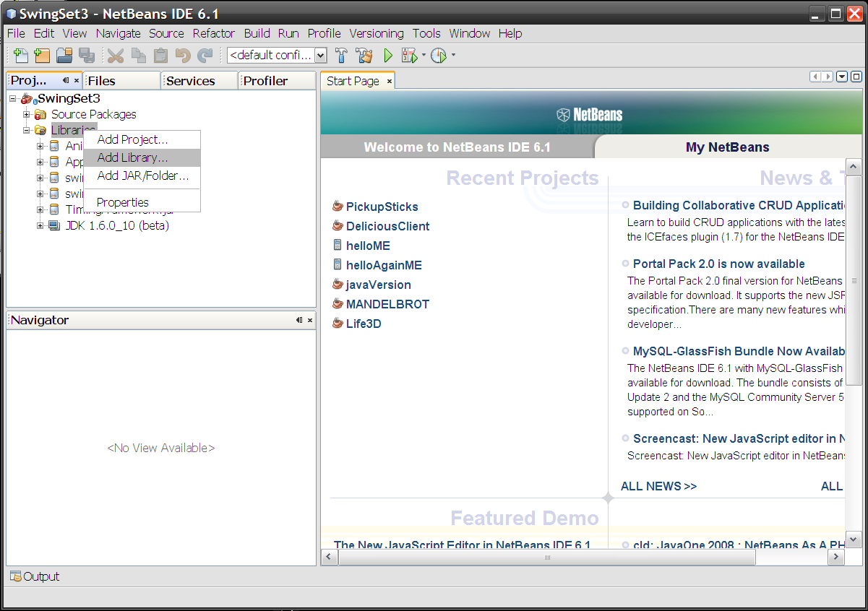Viewport: 868px width, 611px height.
Task: Open the default configuration dropdown
Action: (x=321, y=56)
